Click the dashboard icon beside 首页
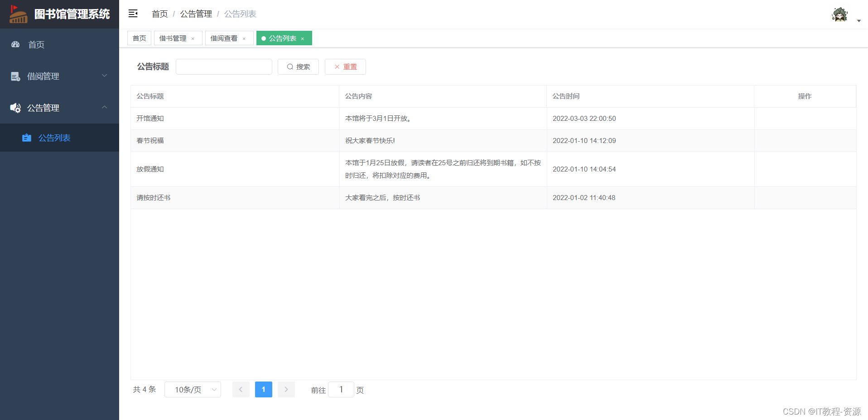 click(15, 44)
